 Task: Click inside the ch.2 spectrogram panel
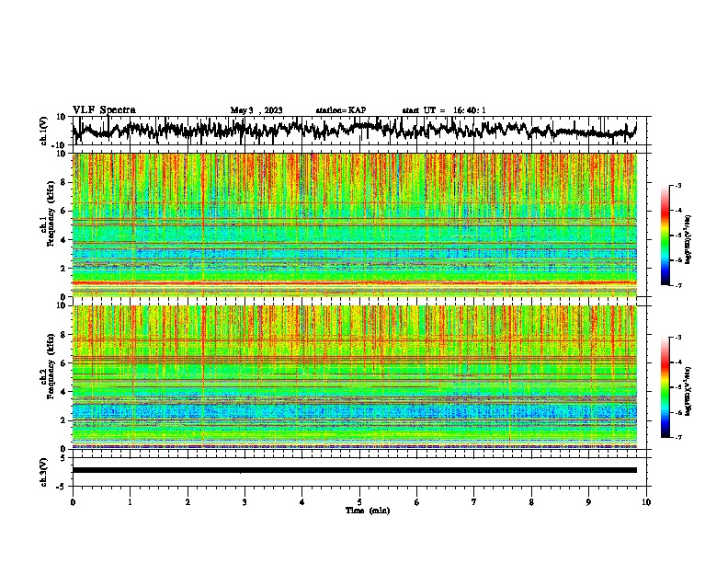[x=354, y=377]
